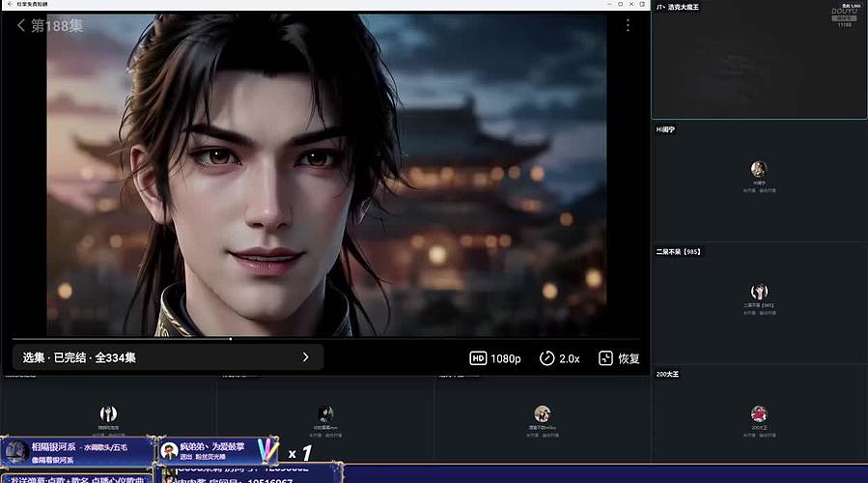
Task: Click the 二呆不呆 [985] panel name label
Action: point(678,252)
